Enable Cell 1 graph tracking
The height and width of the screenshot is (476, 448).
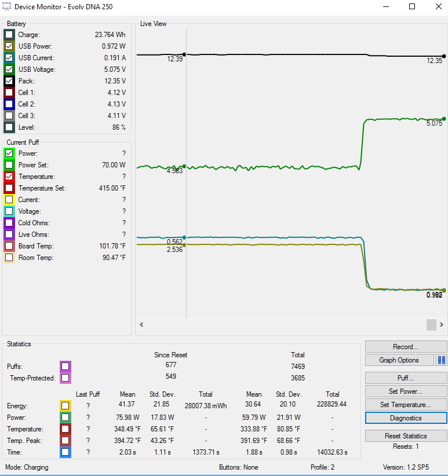click(9, 93)
